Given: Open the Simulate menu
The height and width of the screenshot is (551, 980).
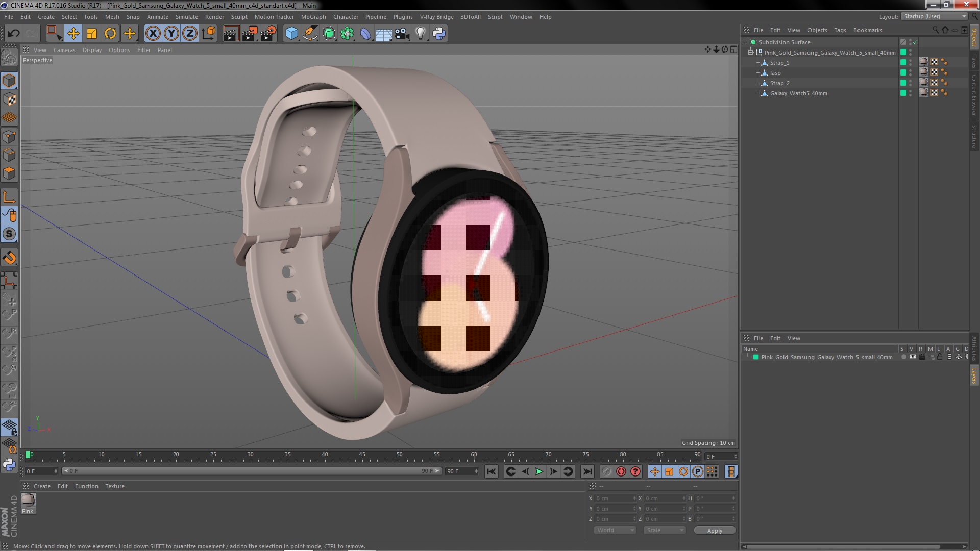Looking at the screenshot, I should click(187, 17).
